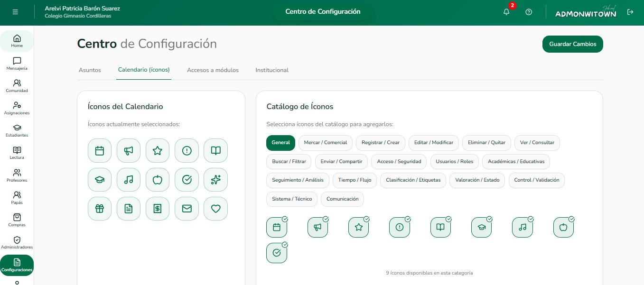Switch to the Institucional tab
Screen dimensions: 644x285
272,70
